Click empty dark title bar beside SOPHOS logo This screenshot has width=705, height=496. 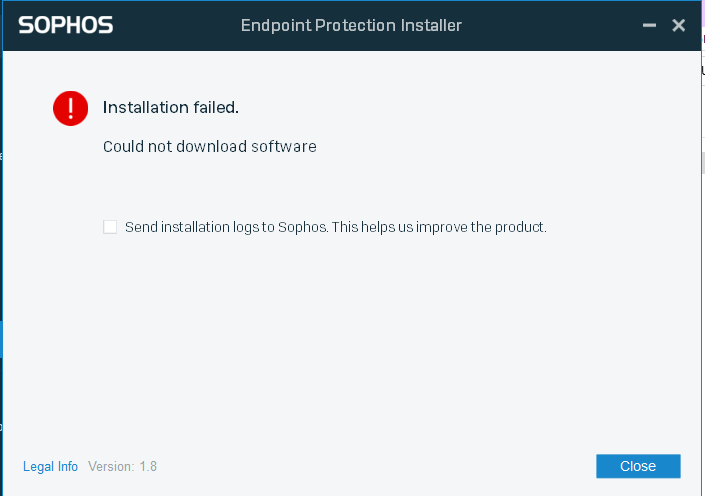175,25
